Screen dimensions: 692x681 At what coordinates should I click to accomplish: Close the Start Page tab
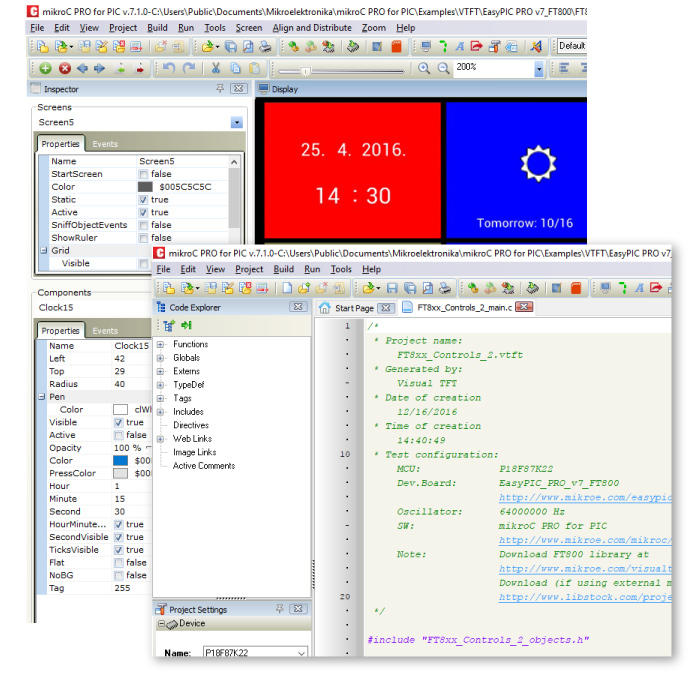pos(386,308)
